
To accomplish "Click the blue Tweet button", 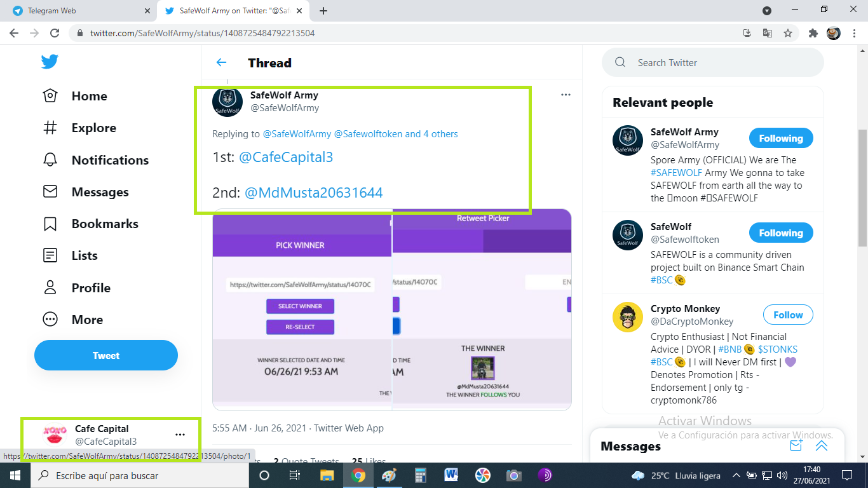I will pos(106,355).
